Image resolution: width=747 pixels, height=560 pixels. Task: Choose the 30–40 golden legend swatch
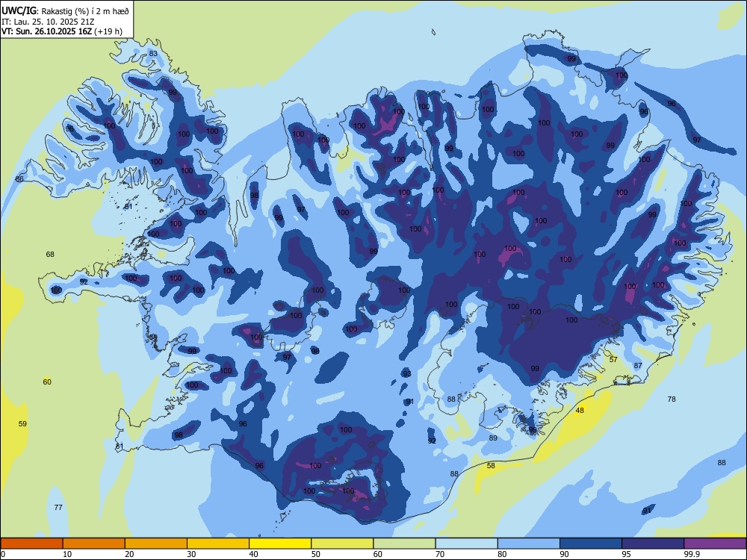[x=218, y=544]
